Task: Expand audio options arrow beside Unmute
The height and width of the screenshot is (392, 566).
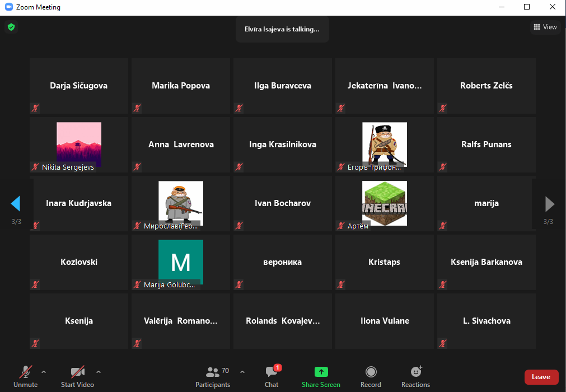Action: coord(44,372)
